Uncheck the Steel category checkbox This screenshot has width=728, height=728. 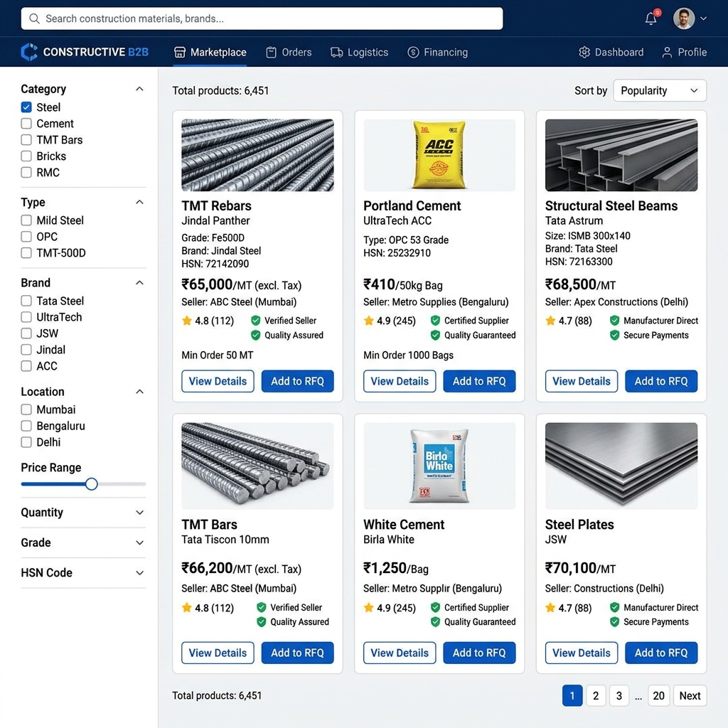(26, 107)
